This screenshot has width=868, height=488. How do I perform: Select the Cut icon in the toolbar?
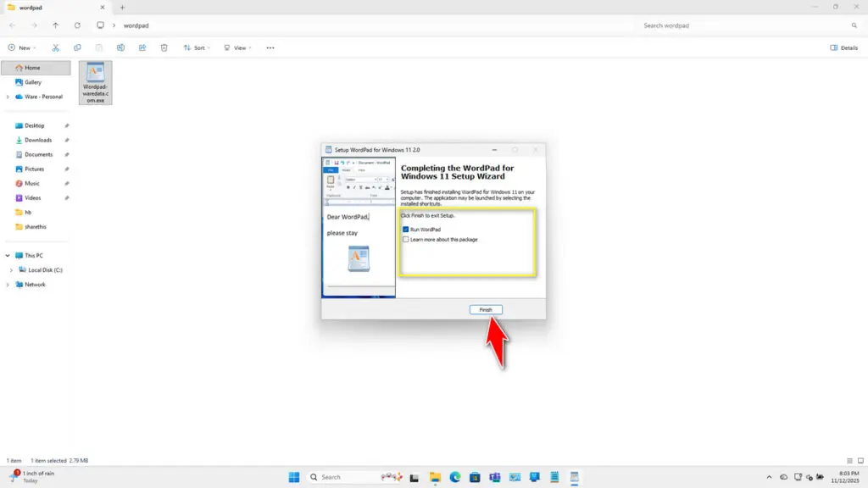click(x=56, y=47)
